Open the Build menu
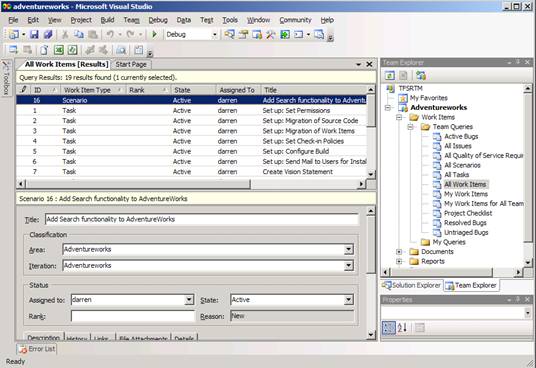Image resolution: width=536 pixels, height=368 pixels. [x=107, y=20]
